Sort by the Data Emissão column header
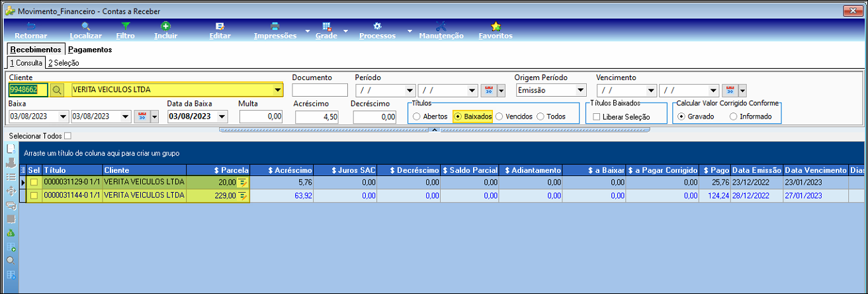Viewport: 868px width, 294px height. (x=757, y=170)
